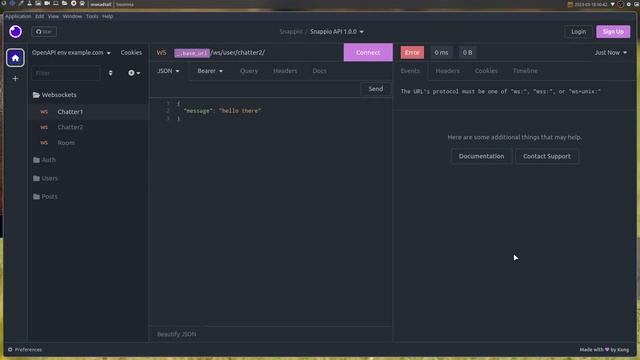Screen dimensions: 640x360
Task: Open the Edit menu
Action: [x=39, y=16]
